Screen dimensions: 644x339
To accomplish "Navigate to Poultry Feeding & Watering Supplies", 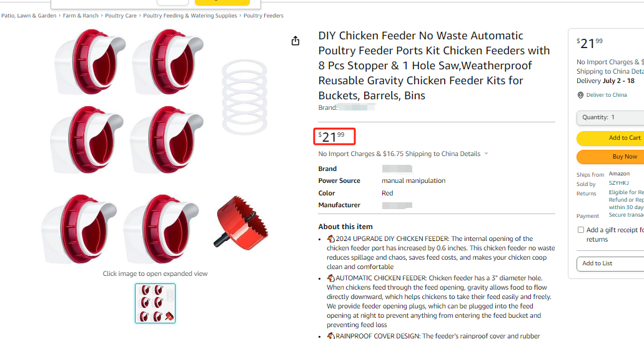I will [190, 16].
